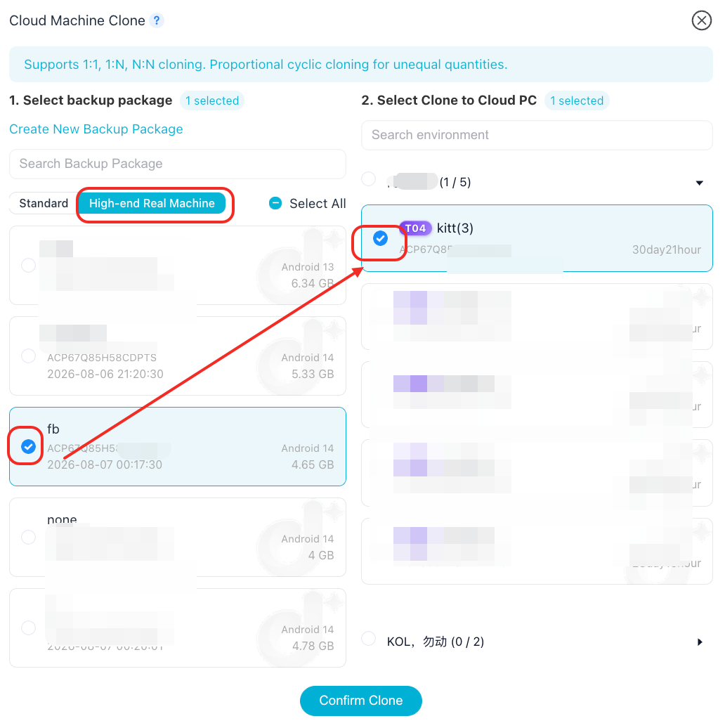Toggle the Select All minus icon

[x=275, y=203]
